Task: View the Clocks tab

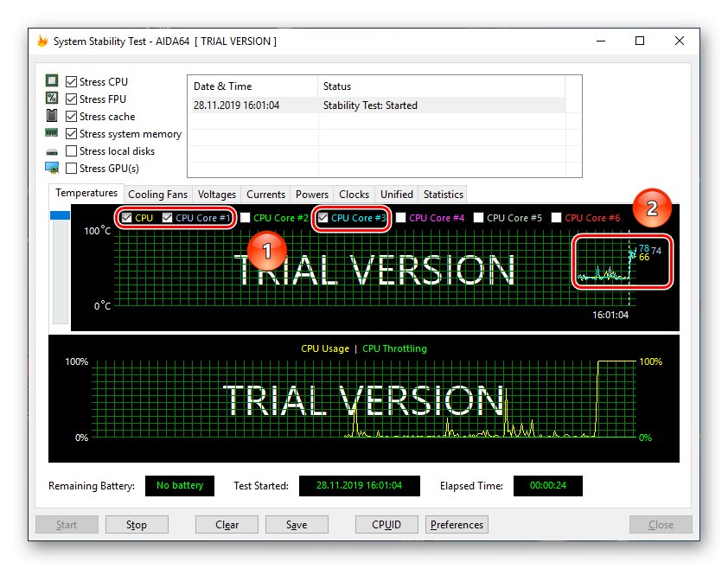Action: 354,195
